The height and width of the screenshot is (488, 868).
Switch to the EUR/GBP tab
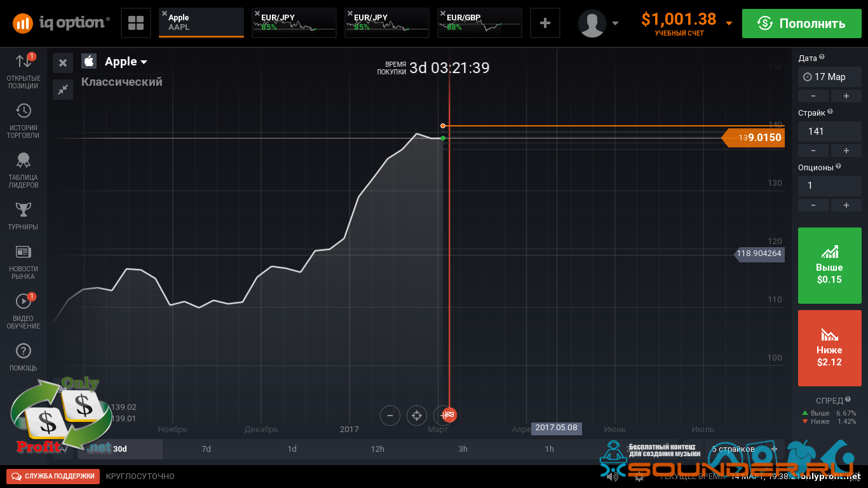(x=480, y=23)
